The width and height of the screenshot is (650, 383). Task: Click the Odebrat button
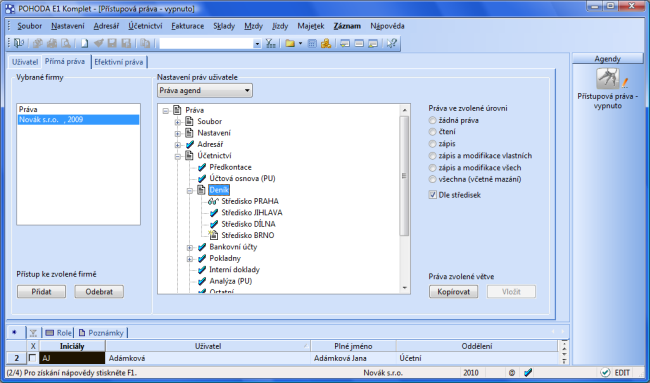point(99,291)
